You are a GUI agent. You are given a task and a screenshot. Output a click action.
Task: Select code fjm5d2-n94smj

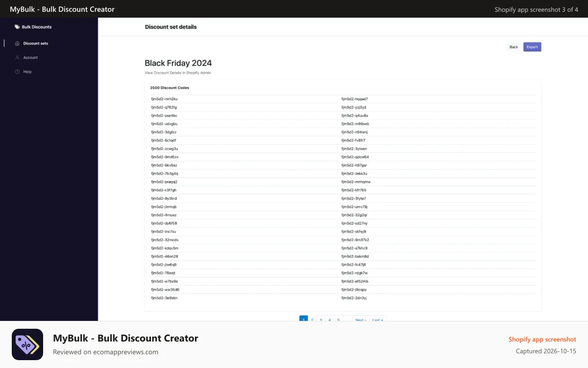pos(355,132)
